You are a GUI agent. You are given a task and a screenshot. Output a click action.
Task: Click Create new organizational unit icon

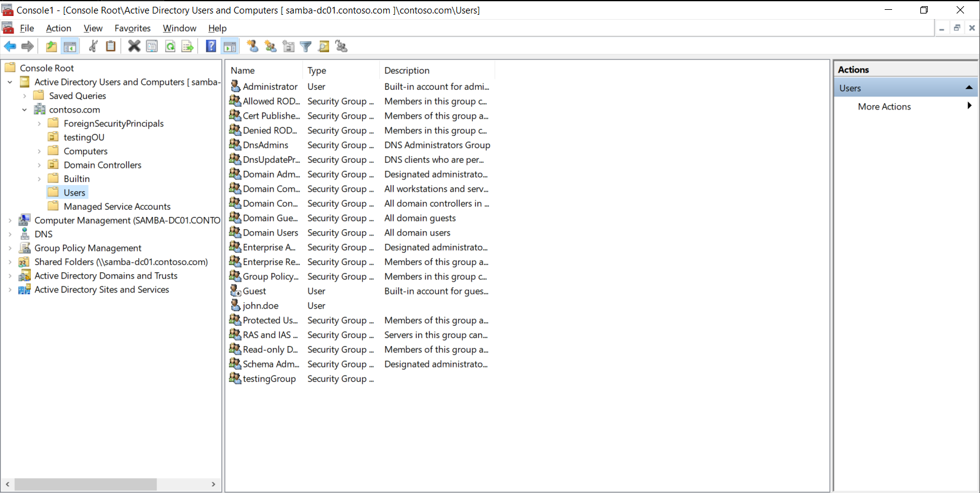pos(288,46)
